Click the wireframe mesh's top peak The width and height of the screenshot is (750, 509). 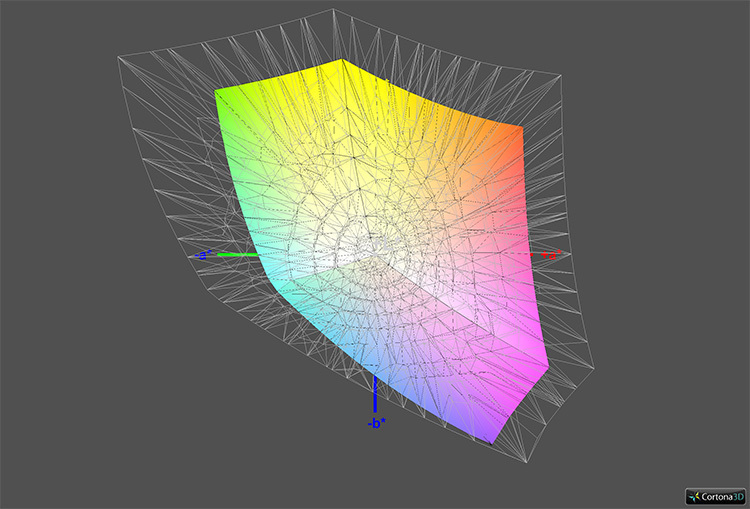pos(333,11)
